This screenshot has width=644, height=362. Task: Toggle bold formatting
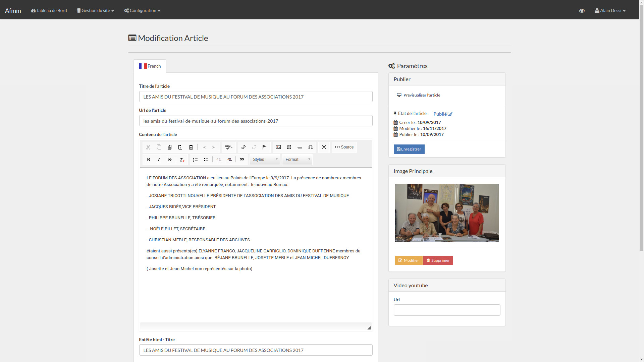tap(148, 160)
